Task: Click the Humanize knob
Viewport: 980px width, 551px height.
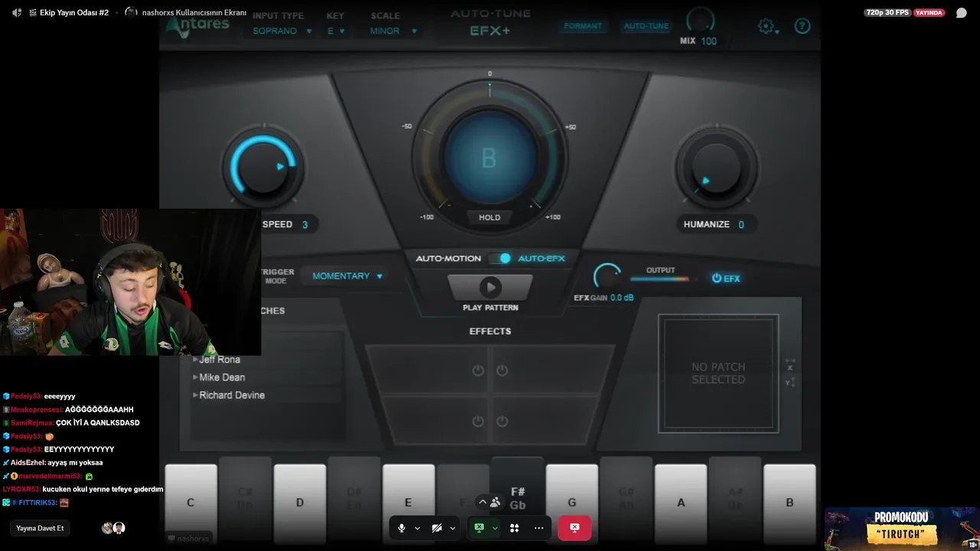Action: (717, 166)
